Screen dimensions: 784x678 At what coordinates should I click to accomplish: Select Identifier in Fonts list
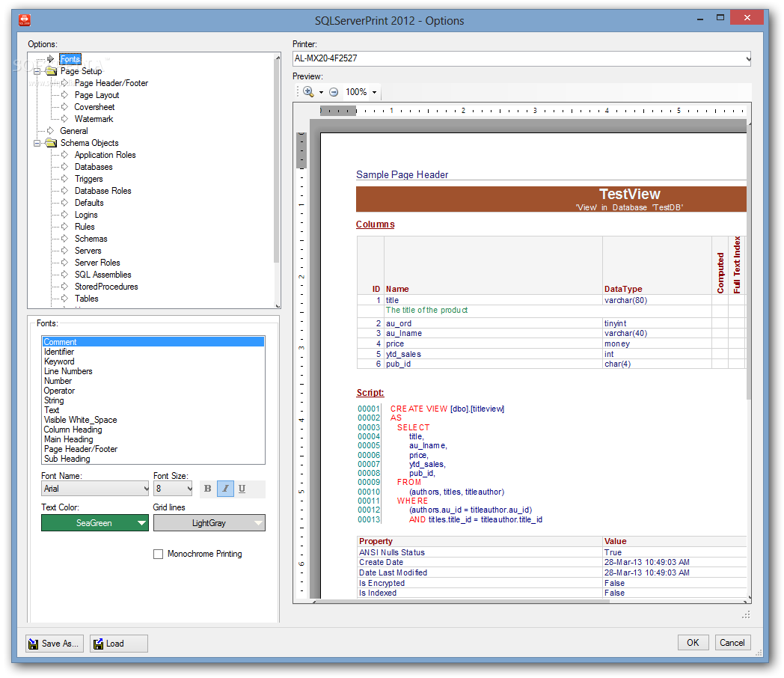click(153, 352)
